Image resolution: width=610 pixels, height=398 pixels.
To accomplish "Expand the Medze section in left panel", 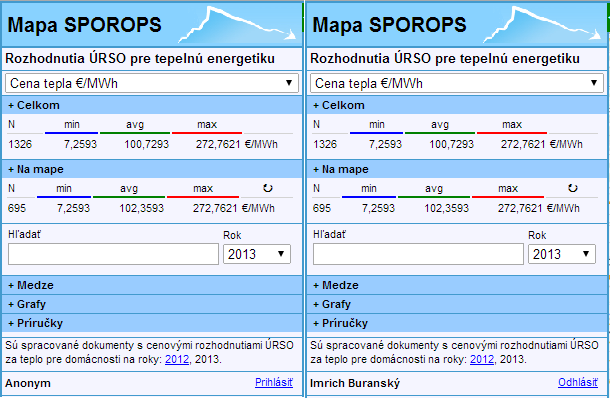I will pyautogui.click(x=152, y=285).
